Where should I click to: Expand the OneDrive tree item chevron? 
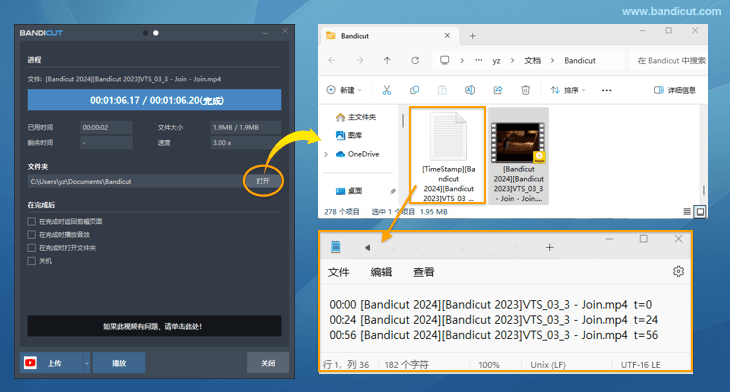tap(326, 154)
